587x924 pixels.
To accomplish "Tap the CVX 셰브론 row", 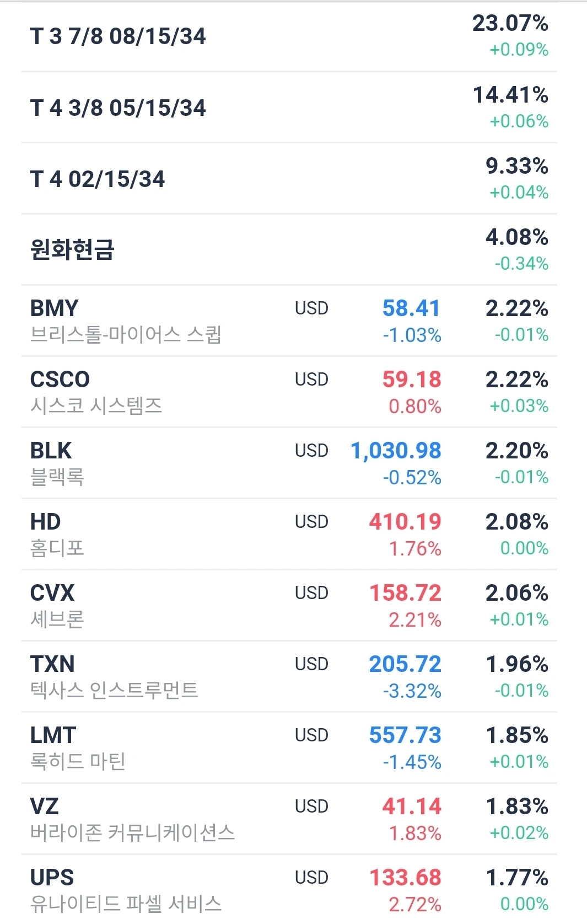I will coord(165,606).
